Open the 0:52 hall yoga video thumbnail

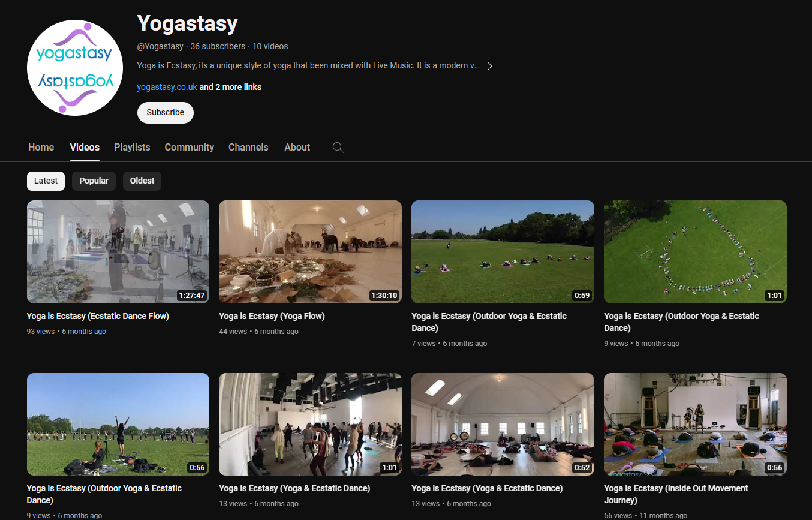(503, 425)
